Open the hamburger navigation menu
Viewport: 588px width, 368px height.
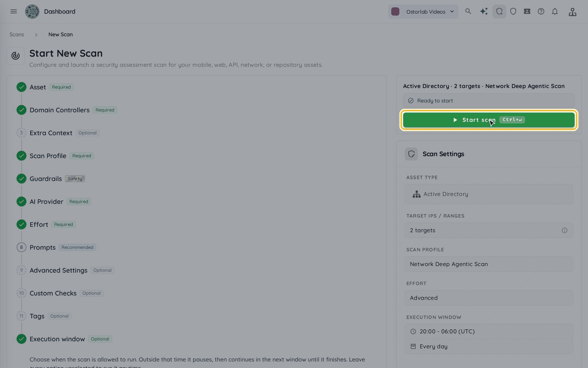point(13,11)
